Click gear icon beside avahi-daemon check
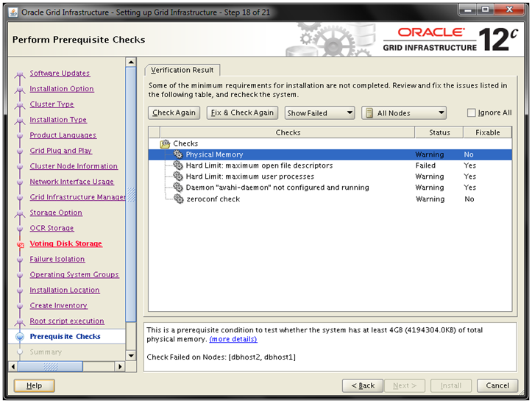 [x=178, y=188]
